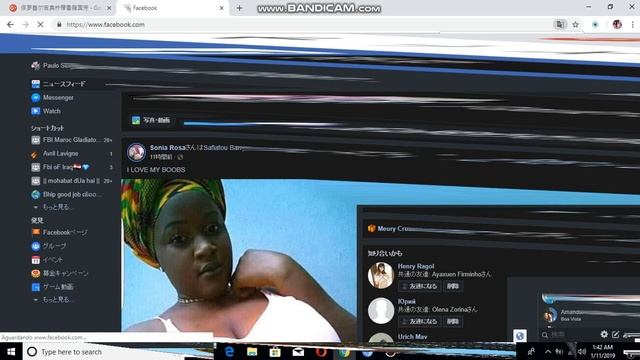Click the post audience icon beside timestamp
Screen dimensions: 640x360
[180, 157]
